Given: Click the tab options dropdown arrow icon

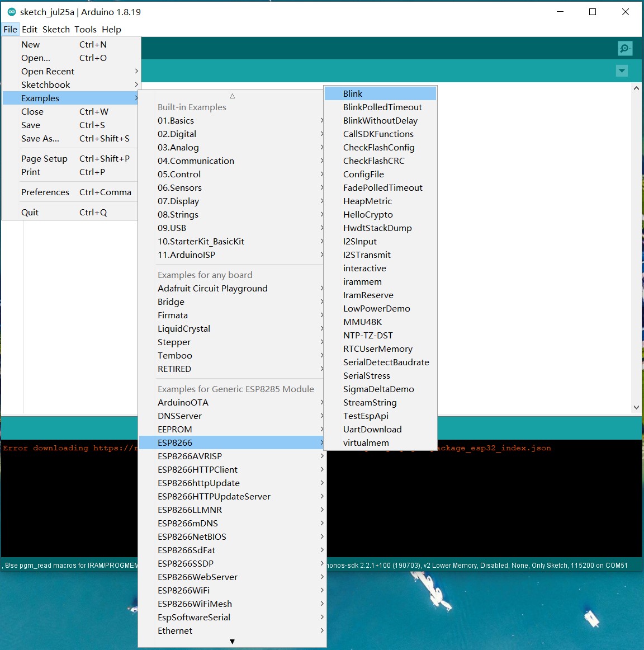Looking at the screenshot, I should tap(622, 71).
